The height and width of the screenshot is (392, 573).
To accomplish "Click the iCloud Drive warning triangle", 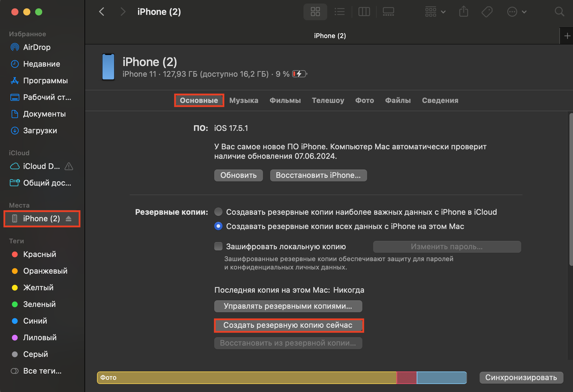I will click(69, 166).
